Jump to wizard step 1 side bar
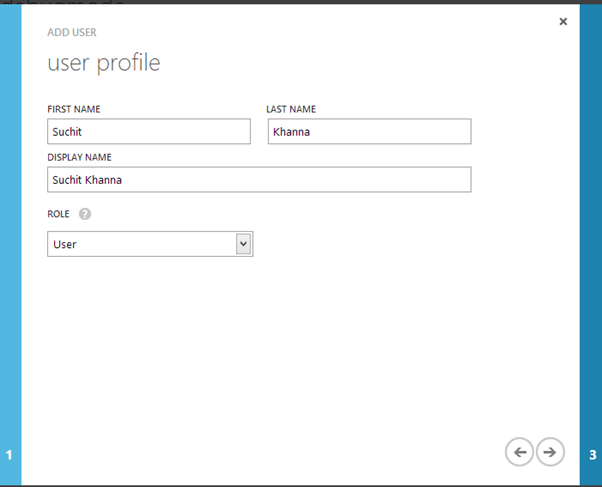This screenshot has width=602, height=487. pyautogui.click(x=10, y=455)
